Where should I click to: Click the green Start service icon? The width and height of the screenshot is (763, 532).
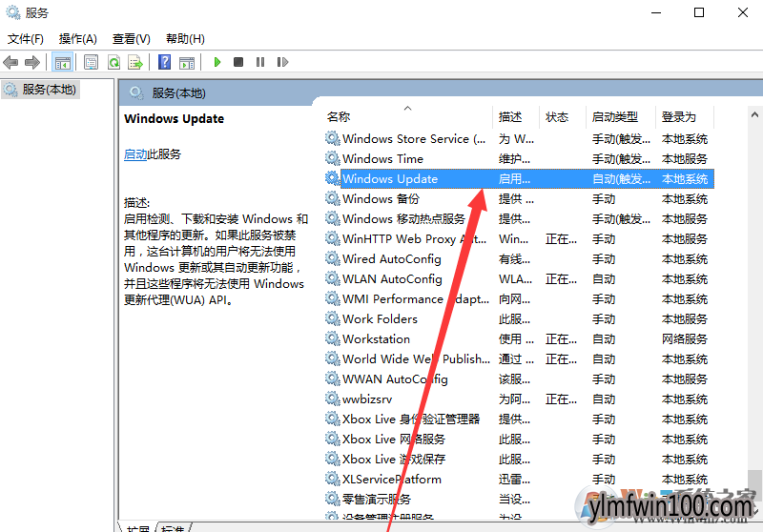(217, 62)
